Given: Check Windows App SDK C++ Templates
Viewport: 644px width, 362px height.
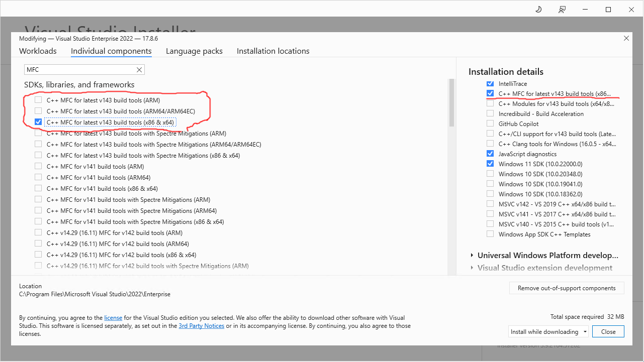Looking at the screenshot, I should tap(490, 234).
